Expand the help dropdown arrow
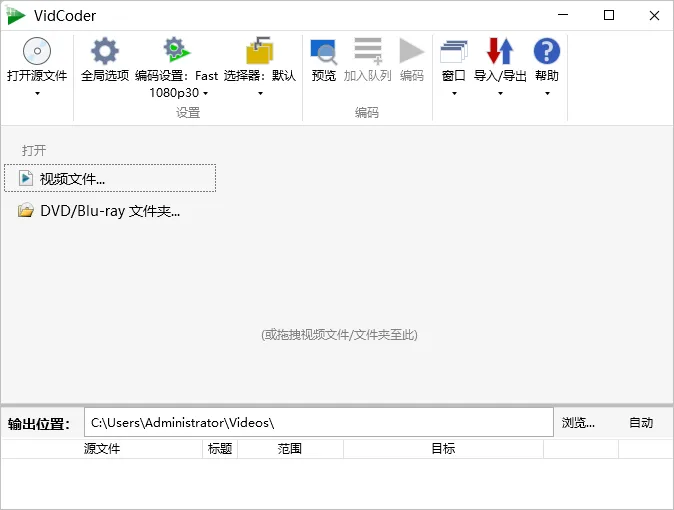This screenshot has width=674, height=510. point(547,93)
